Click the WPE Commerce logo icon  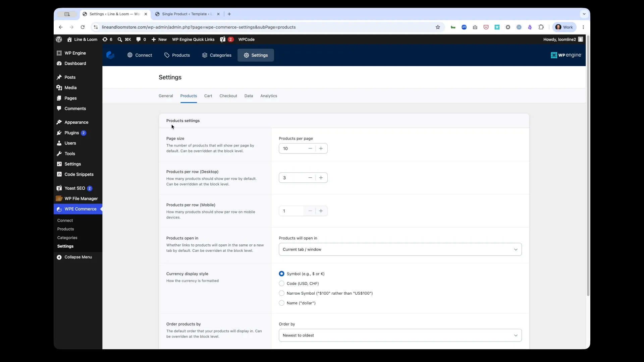(110, 55)
